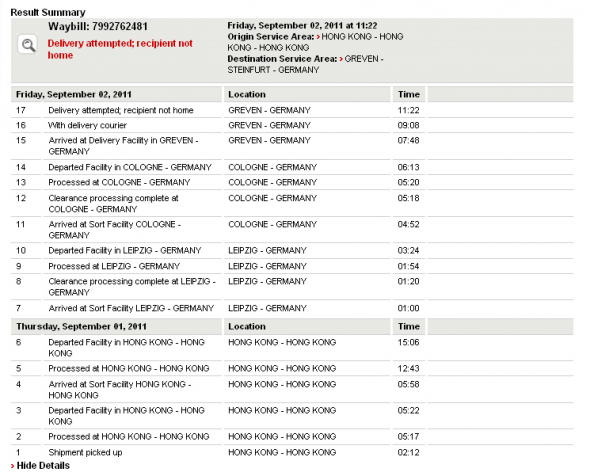Click the magnifying glass icon beside Waybill

pos(27,45)
